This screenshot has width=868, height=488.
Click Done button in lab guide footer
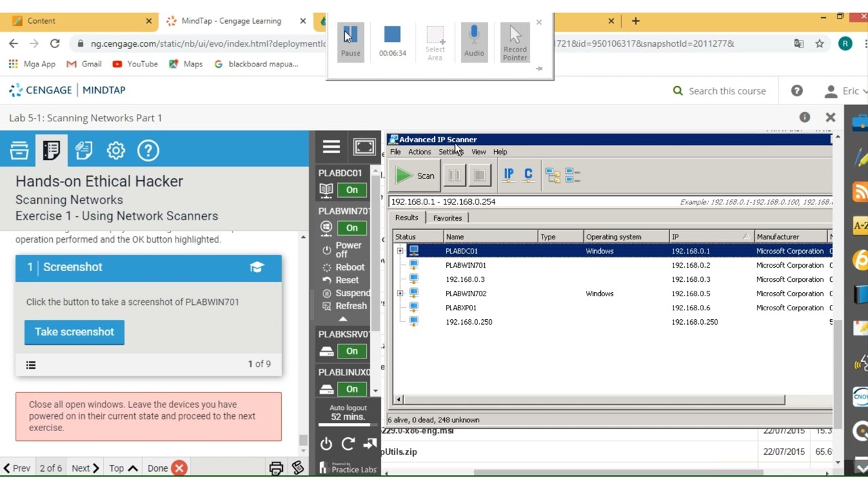coord(167,468)
